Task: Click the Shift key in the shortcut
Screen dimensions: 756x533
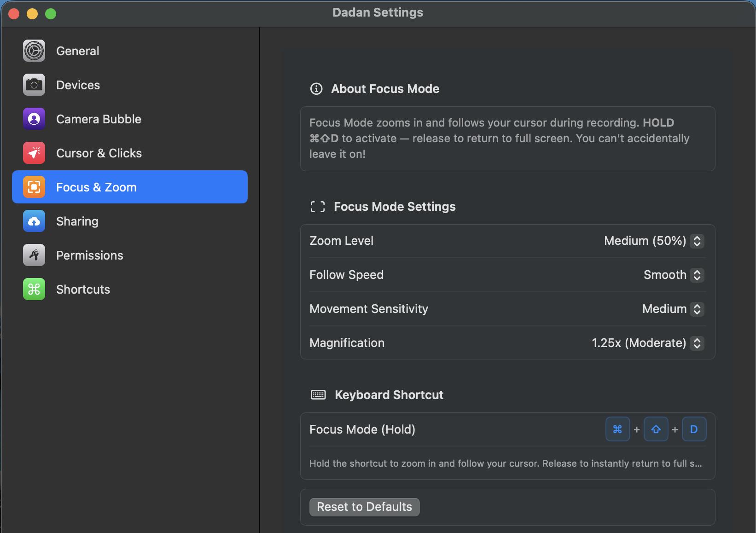Action: point(656,429)
